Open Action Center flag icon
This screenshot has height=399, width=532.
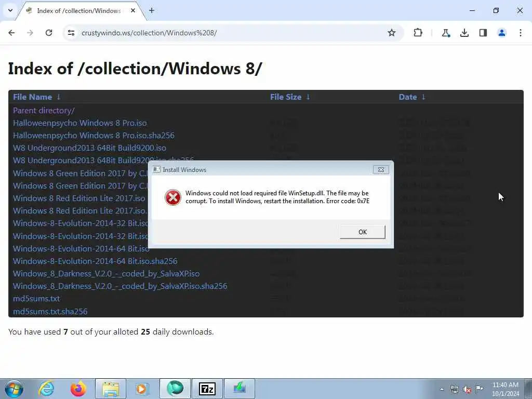pyautogui.click(x=479, y=389)
